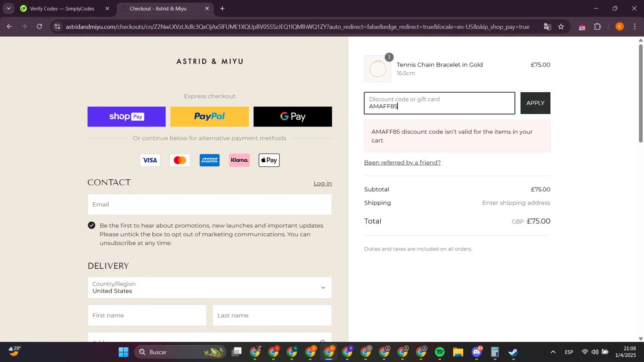Reload the checkout page
Image resolution: width=644 pixels, height=362 pixels.
pos(39,27)
